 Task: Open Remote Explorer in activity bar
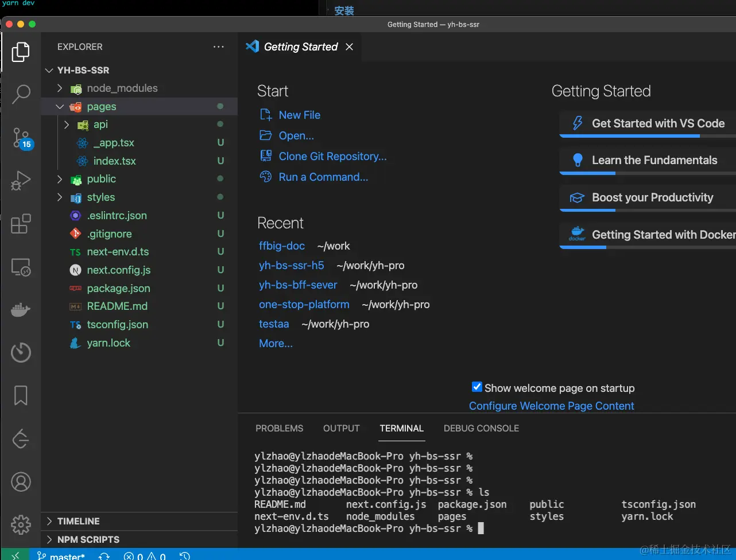(21, 267)
